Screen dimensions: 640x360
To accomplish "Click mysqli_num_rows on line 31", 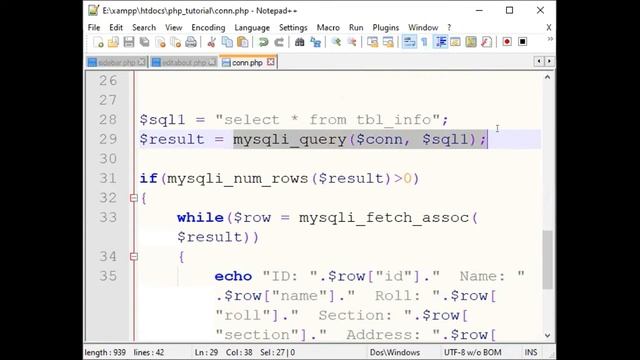I will tap(237, 179).
